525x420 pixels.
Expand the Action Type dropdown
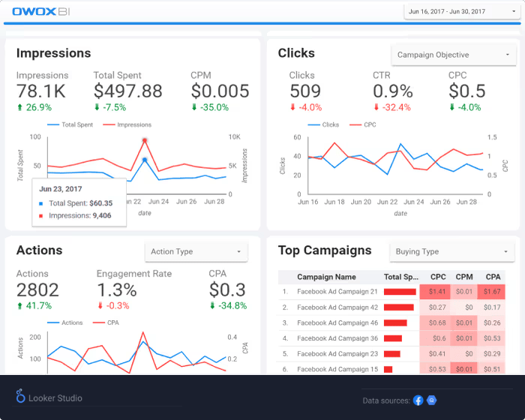click(196, 251)
